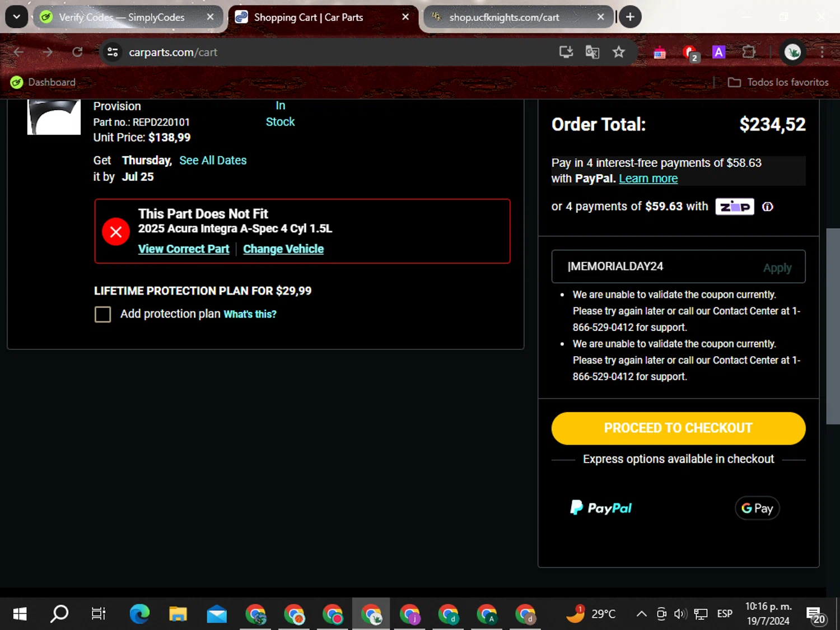Open Task View on the taskbar
840x630 pixels.
99,614
